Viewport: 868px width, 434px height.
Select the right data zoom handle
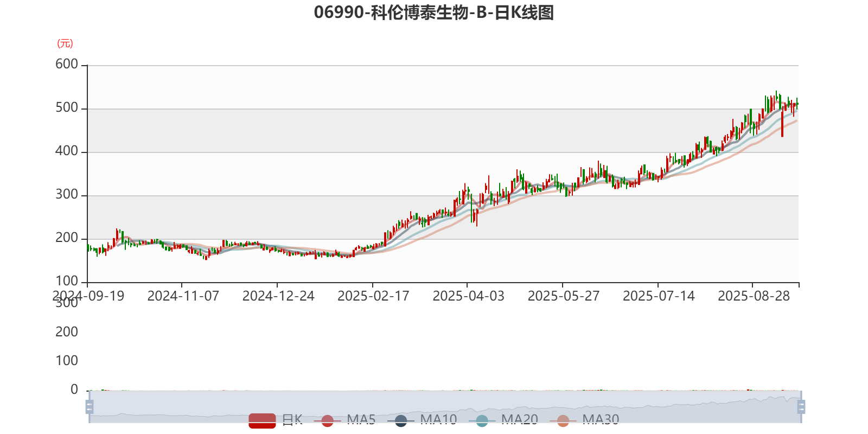801,406
